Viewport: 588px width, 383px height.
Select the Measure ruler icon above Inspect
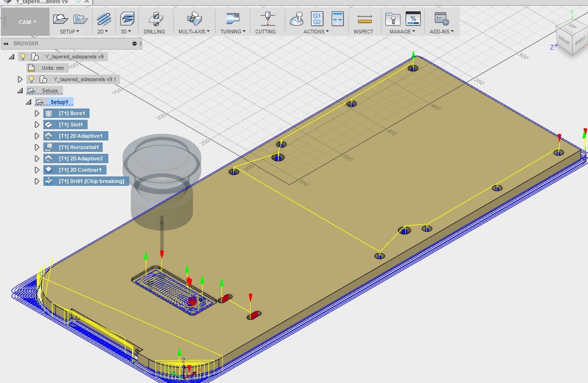[365, 19]
